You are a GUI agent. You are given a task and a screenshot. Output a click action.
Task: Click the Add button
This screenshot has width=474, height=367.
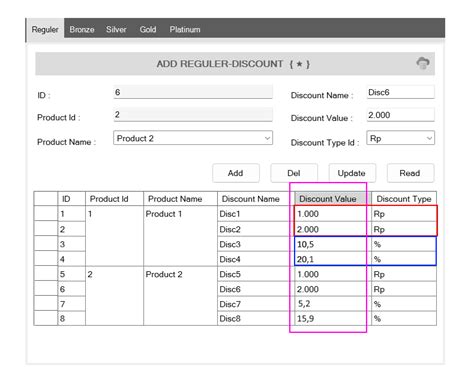point(236,173)
